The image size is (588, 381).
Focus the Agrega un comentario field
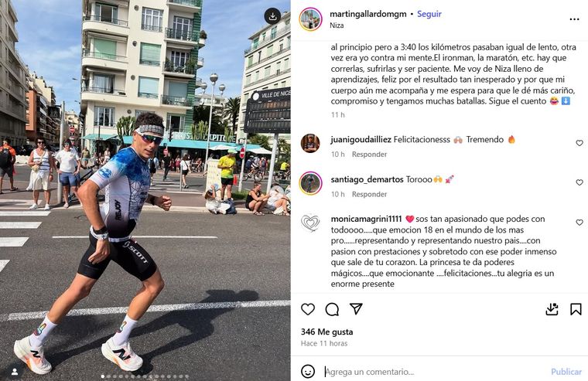[431, 372]
